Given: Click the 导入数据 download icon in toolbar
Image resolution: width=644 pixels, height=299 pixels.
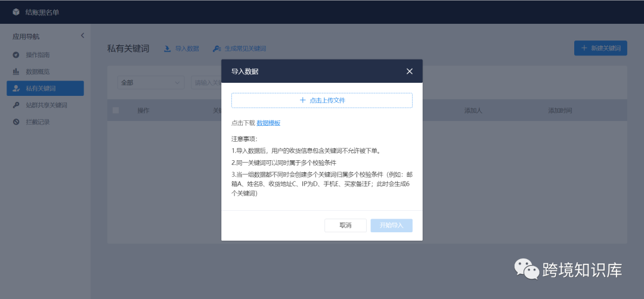Looking at the screenshot, I should [167, 49].
